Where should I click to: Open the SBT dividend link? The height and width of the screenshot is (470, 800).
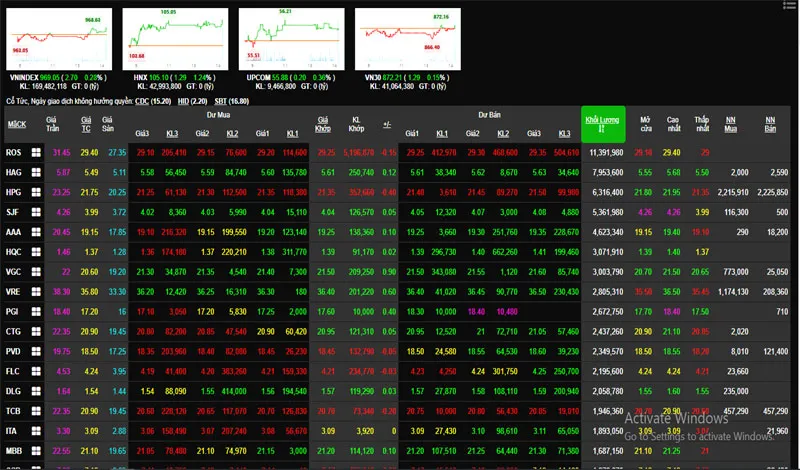click(220, 101)
